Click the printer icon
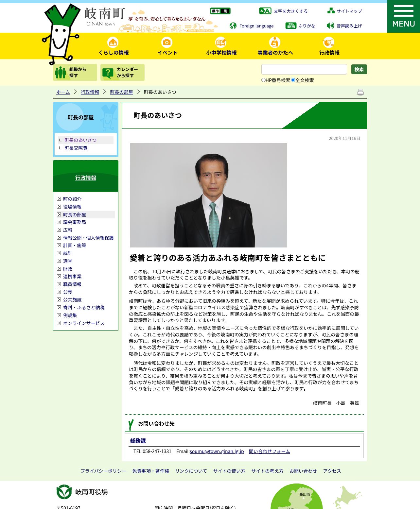Screen dimensions: 420x509 coord(360,92)
